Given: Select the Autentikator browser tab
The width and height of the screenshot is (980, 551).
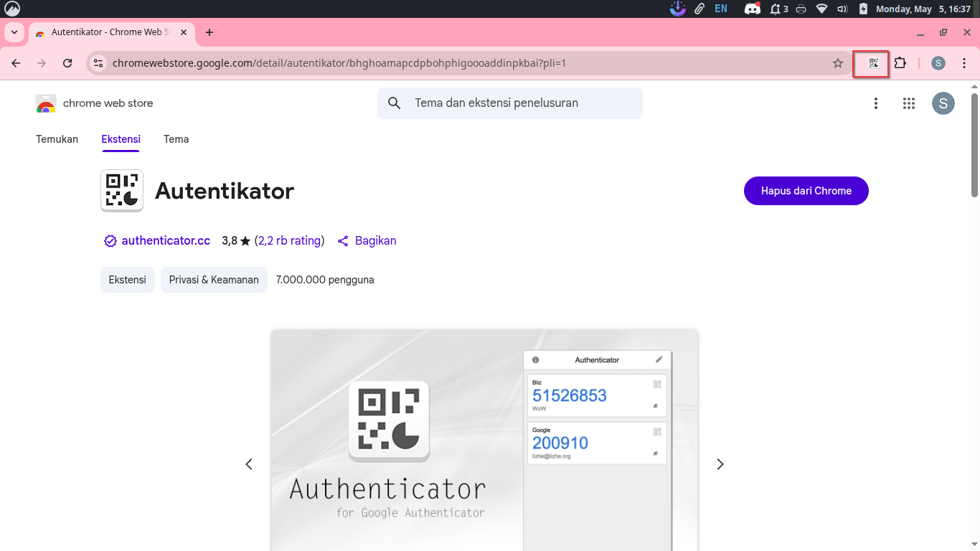Looking at the screenshot, I should [x=111, y=32].
